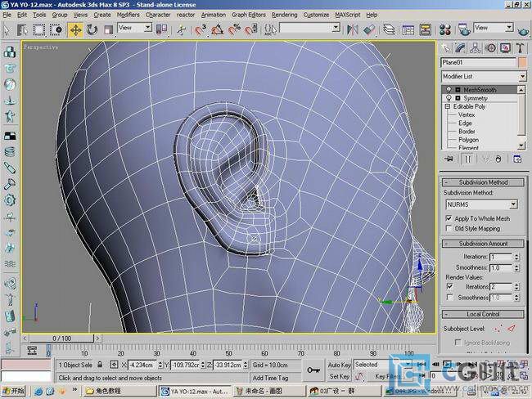Open Render Scene dialog icon
Image resolution: width=532 pixels, height=399 pixels.
click(x=464, y=29)
